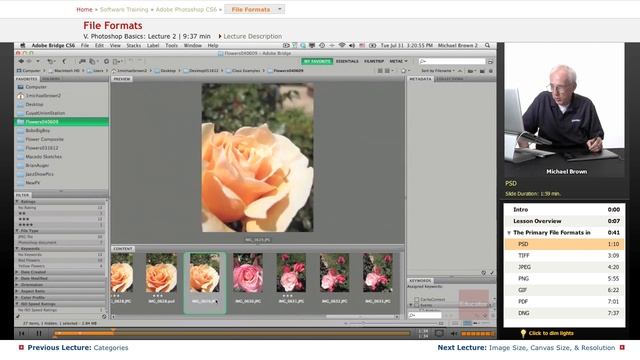
Task: Go to Home breadcrumb link
Action: click(84, 9)
